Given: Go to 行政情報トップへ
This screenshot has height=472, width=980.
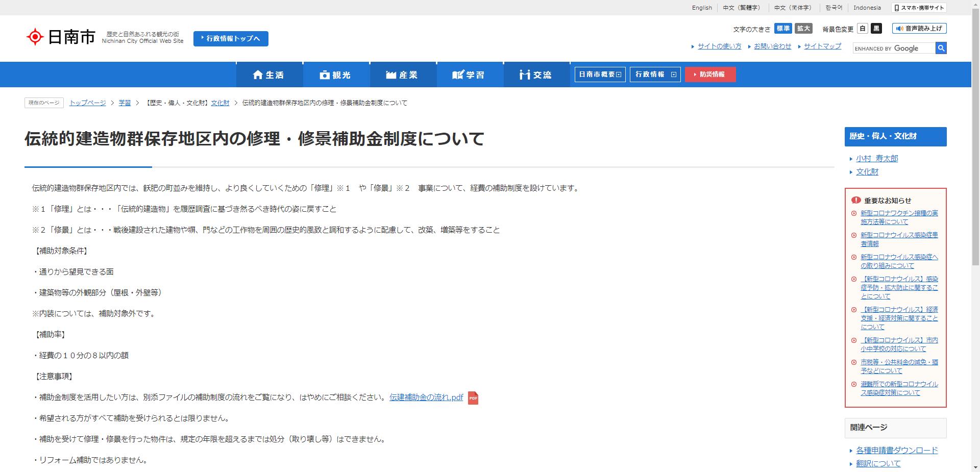Looking at the screenshot, I should click(231, 38).
